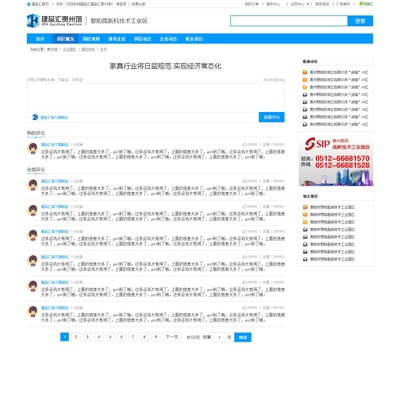Like the third comment under 全部评论
The image size is (400, 400).
click(x=244, y=231)
